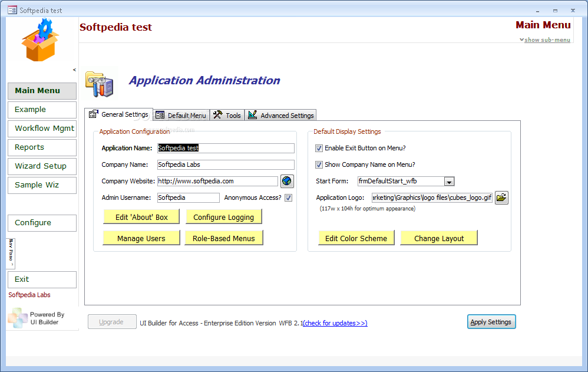Click the Softpedia test heading
This screenshot has height=372, width=588.
(116, 27)
